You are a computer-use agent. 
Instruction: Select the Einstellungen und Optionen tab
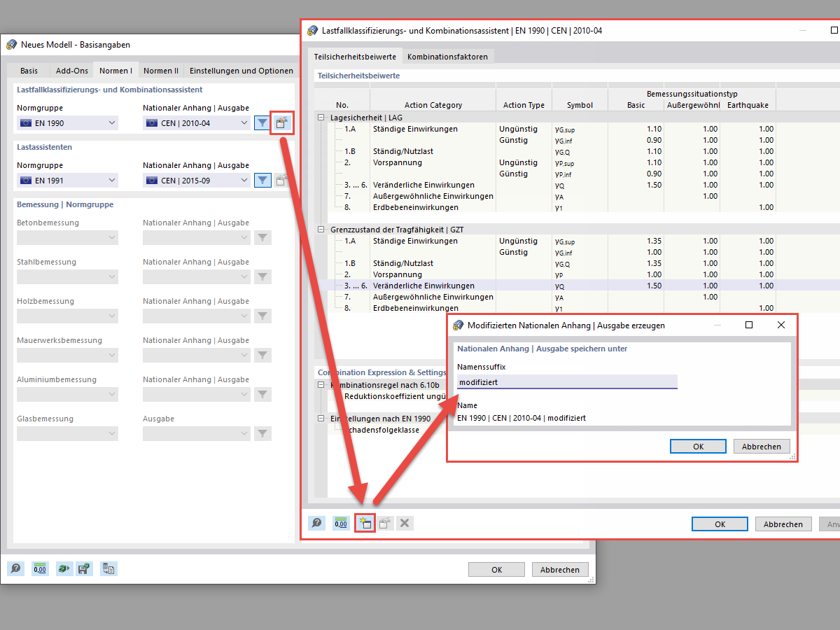(x=240, y=70)
